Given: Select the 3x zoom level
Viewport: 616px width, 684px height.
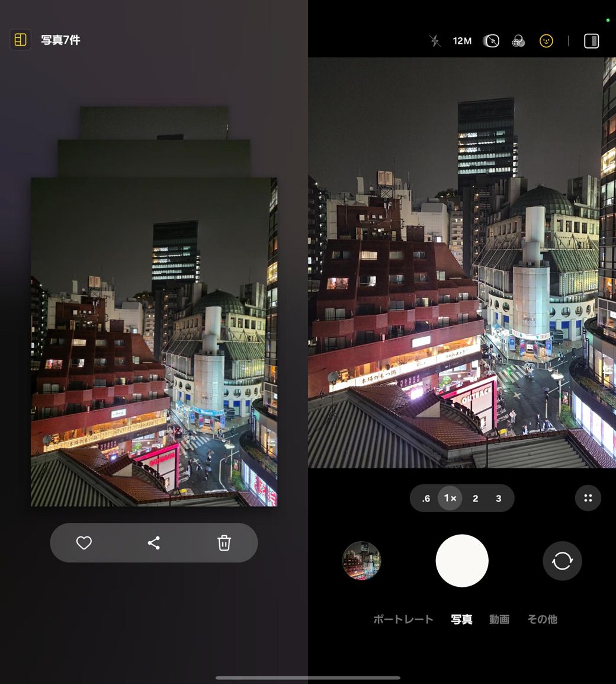Looking at the screenshot, I should point(498,498).
